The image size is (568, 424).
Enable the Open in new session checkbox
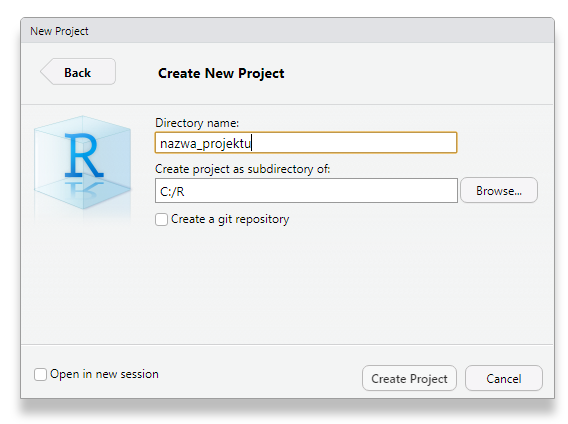(40, 374)
